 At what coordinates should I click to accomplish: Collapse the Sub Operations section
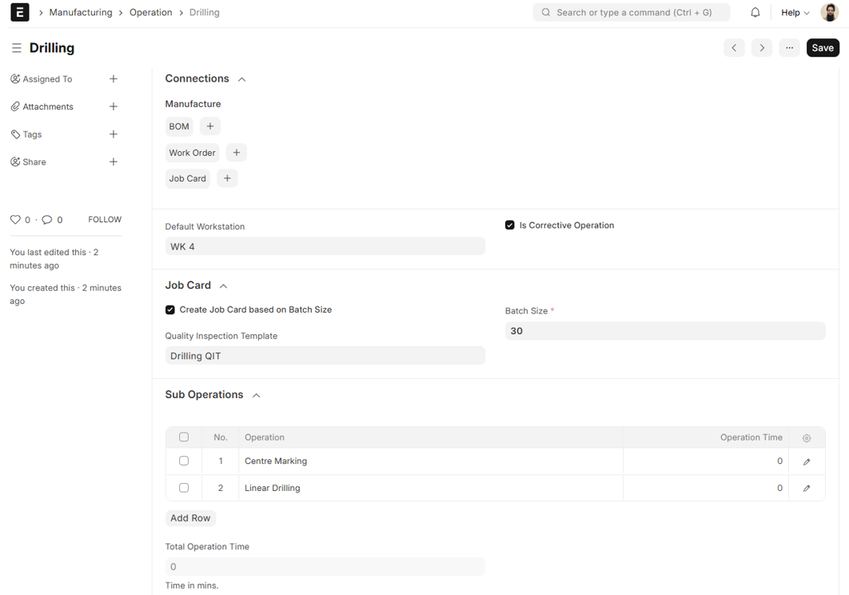pyautogui.click(x=256, y=396)
